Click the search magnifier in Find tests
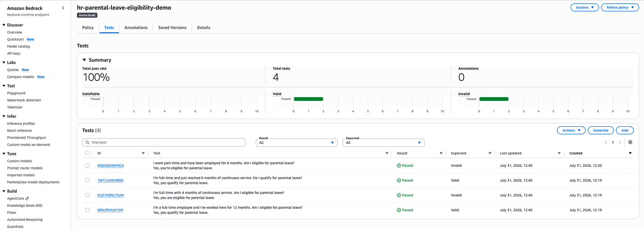Screen dimensions: 644x232 (x=87, y=143)
